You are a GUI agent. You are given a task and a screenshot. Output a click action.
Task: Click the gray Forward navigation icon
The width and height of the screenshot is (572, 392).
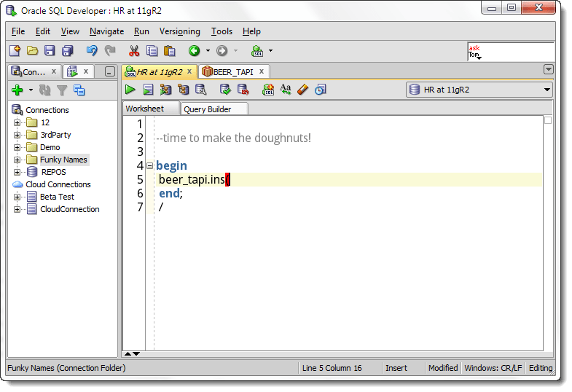222,51
